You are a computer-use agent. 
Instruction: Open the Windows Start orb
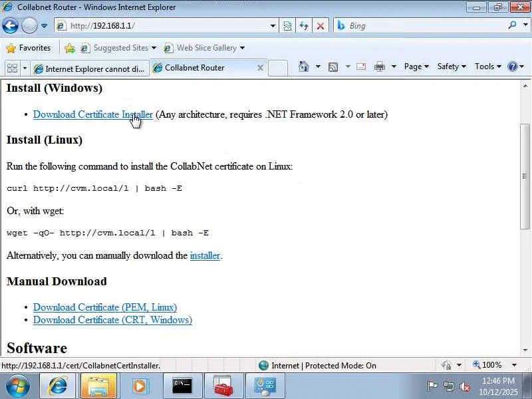click(x=17, y=386)
